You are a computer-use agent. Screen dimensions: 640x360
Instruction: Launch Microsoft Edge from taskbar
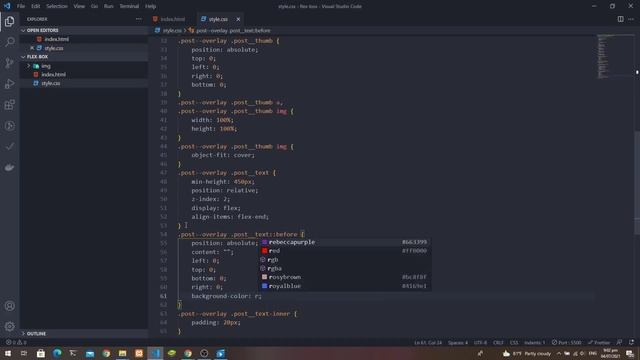tap(57, 353)
